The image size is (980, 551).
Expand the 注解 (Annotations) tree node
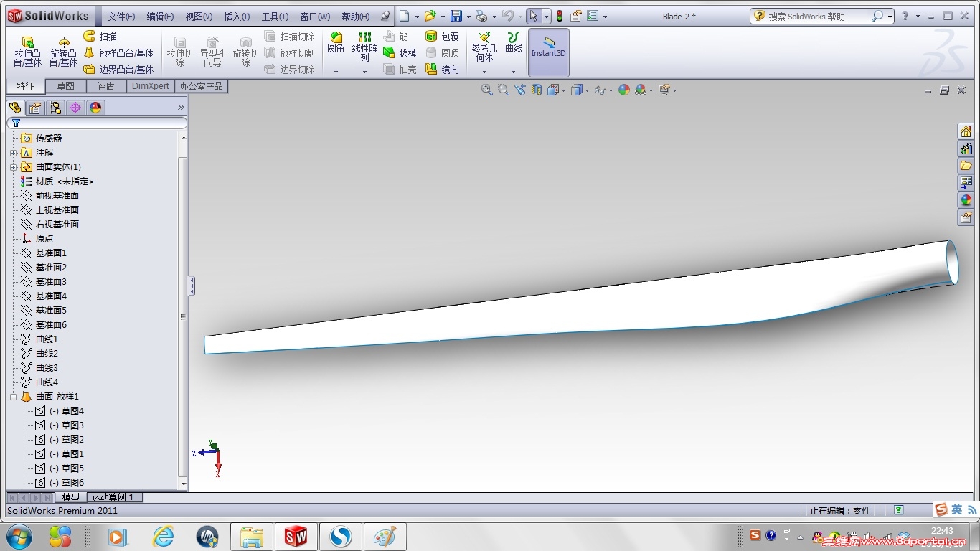[x=14, y=153]
